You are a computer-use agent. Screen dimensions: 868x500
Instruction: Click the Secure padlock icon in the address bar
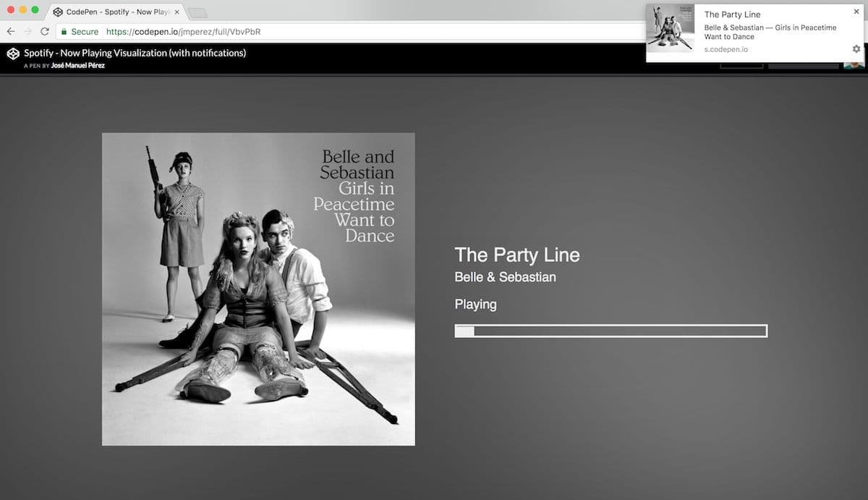point(64,32)
